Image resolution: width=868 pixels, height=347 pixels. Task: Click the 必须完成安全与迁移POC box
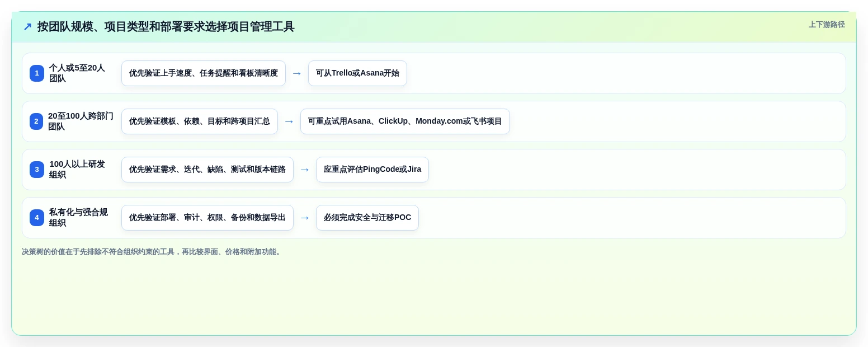tap(367, 218)
